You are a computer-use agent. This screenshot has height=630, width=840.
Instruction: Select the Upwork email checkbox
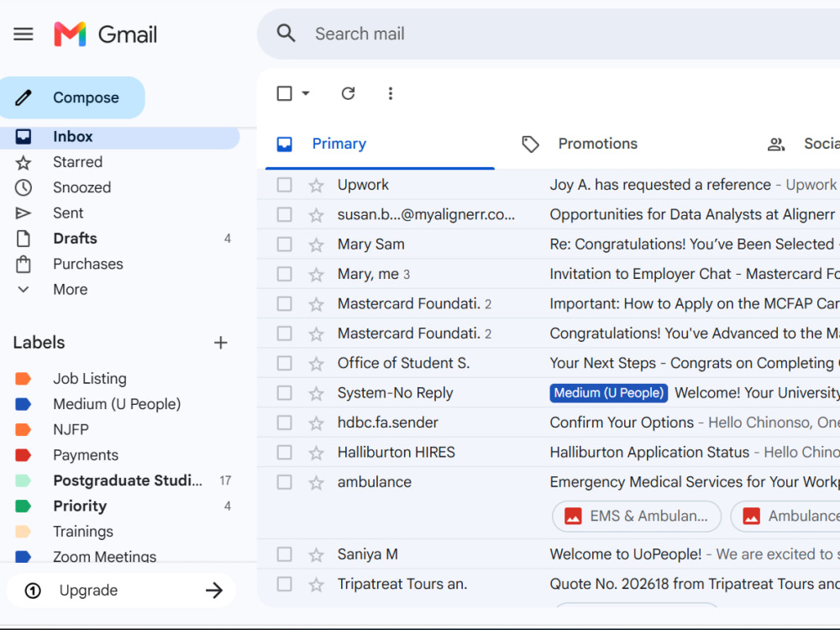285,185
